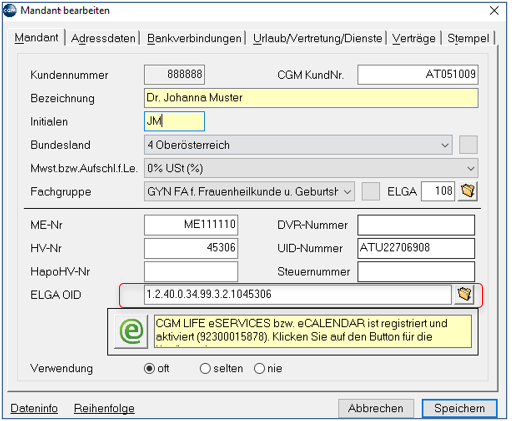Click the empty DVR-Nummer field

(x=416, y=225)
